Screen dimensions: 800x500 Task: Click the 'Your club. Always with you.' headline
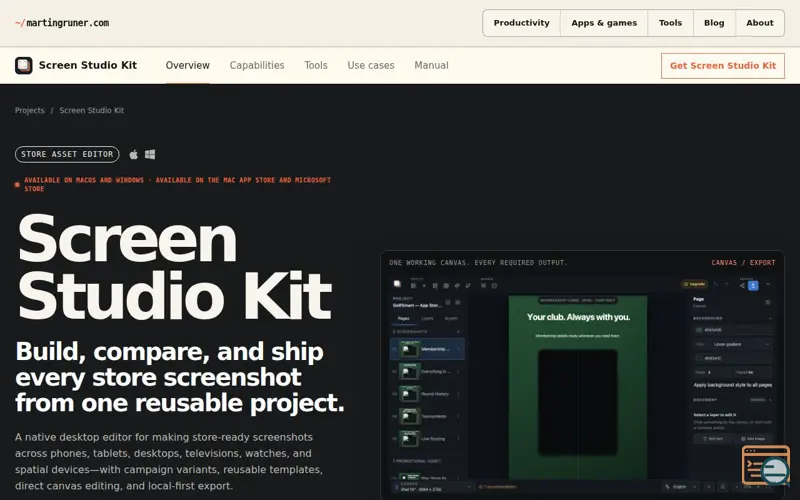pos(578,317)
